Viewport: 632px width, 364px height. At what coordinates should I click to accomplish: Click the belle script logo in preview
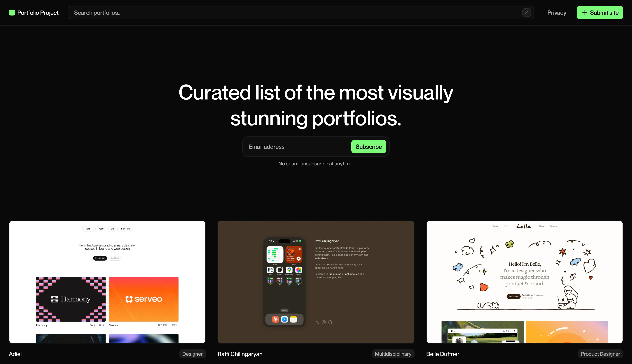pos(523,226)
